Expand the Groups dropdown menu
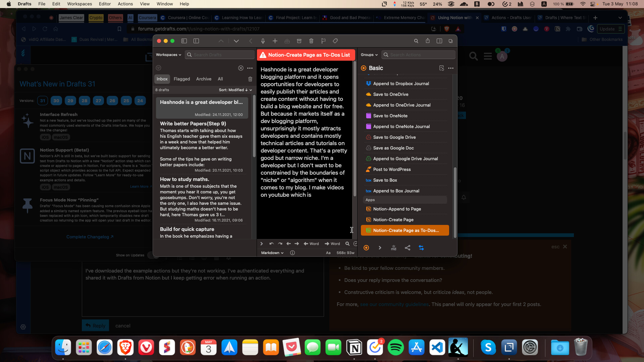 [369, 55]
